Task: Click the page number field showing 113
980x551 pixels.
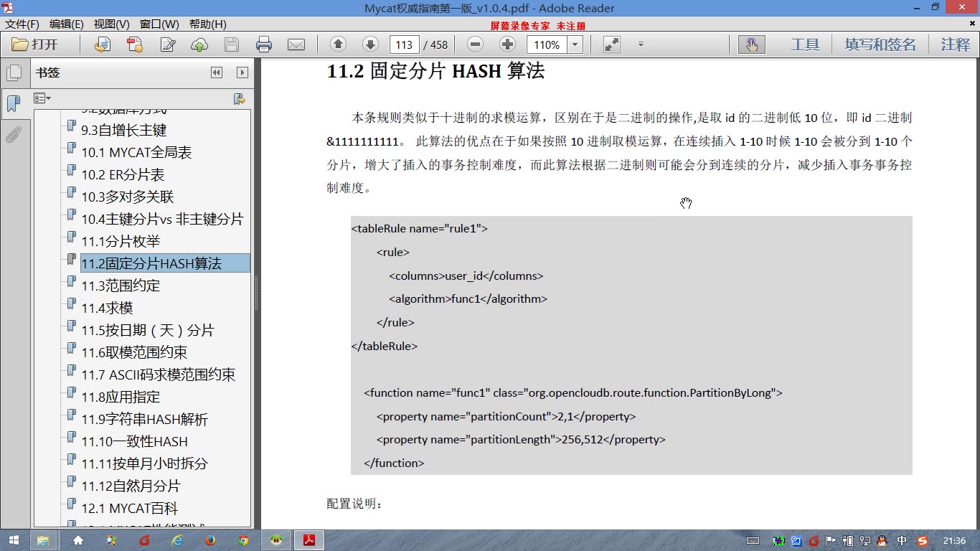Action: pyautogui.click(x=405, y=44)
